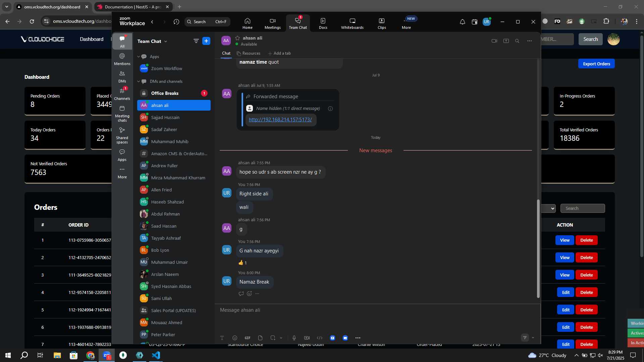Open chat more options ellipsis
Image resolution: width=644 pixels, height=362 pixels.
click(x=529, y=41)
